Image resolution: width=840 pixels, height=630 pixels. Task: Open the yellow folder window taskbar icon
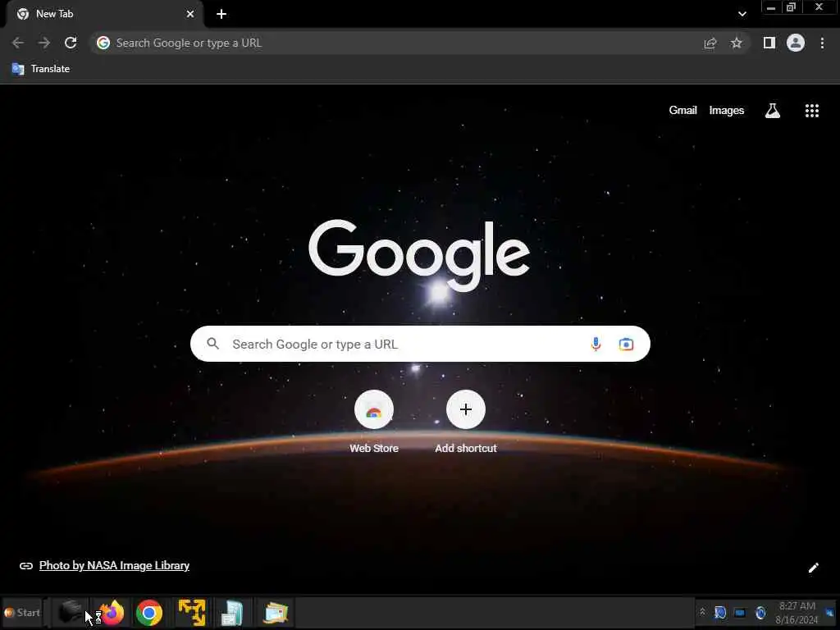pos(276,613)
